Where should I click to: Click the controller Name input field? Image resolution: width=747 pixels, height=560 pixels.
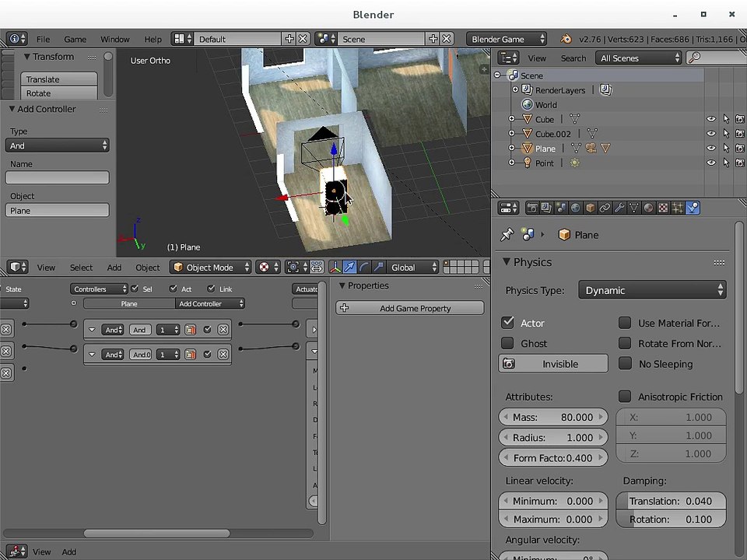coord(57,177)
